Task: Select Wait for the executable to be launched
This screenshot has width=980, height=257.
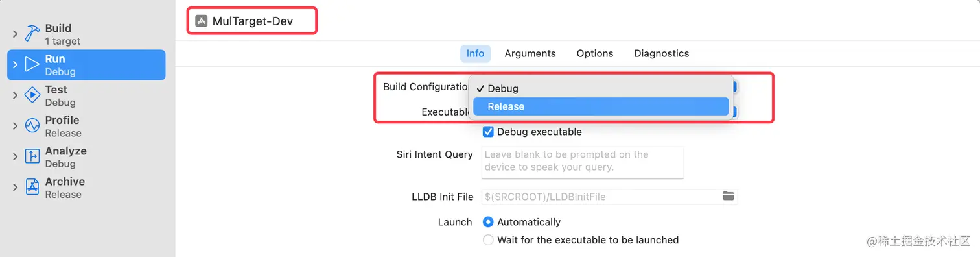Action: pyautogui.click(x=489, y=240)
